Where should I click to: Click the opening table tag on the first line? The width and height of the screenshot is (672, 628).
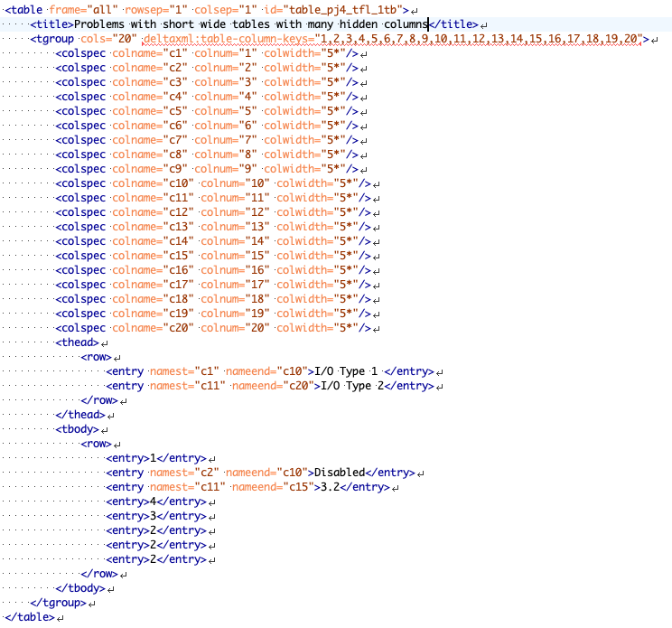pyautogui.click(x=18, y=9)
